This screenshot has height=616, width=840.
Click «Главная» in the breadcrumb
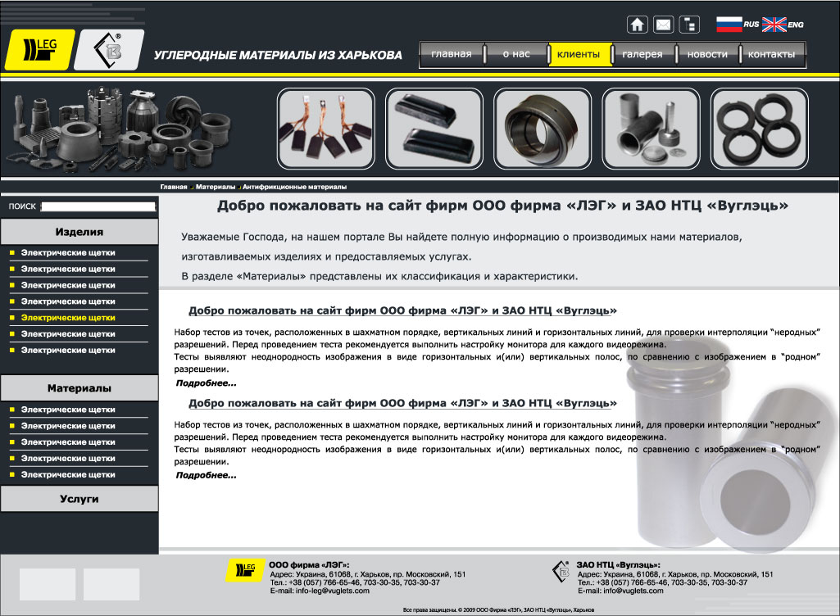[174, 187]
